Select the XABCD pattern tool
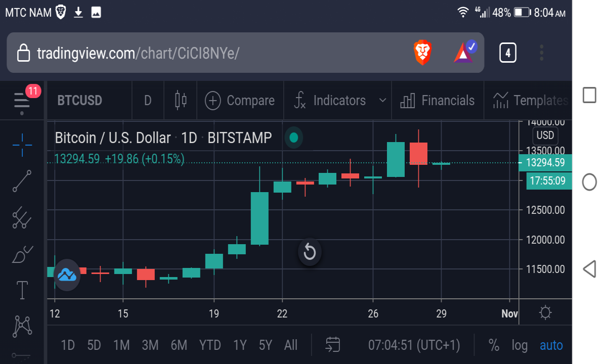607x364 pixels. [22, 327]
